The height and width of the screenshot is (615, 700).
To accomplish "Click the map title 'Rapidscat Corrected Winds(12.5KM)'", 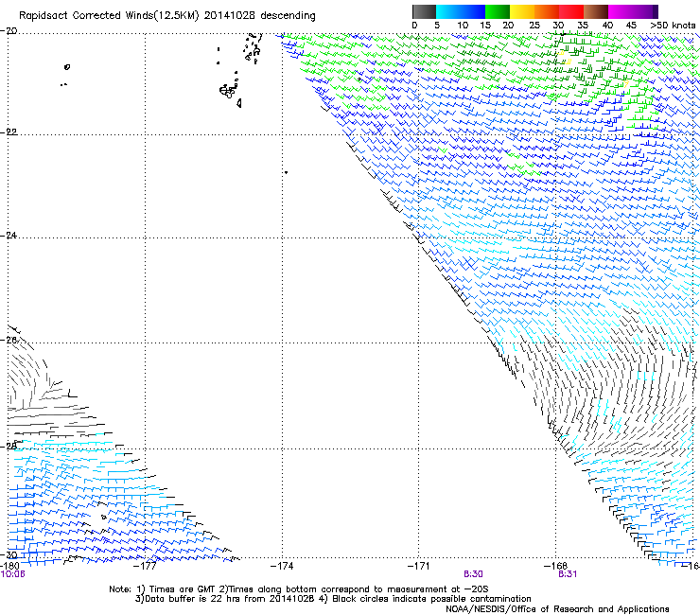I will tap(109, 16).
